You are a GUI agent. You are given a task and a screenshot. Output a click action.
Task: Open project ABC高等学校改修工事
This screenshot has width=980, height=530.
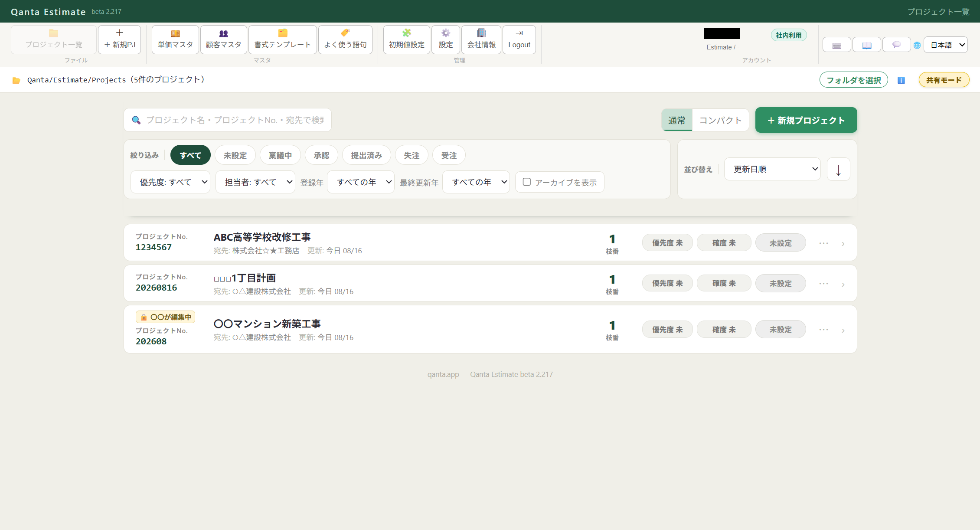262,237
